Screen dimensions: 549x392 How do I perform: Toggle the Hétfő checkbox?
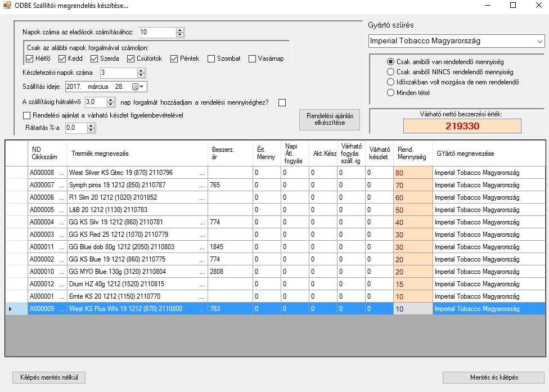[x=30, y=58]
